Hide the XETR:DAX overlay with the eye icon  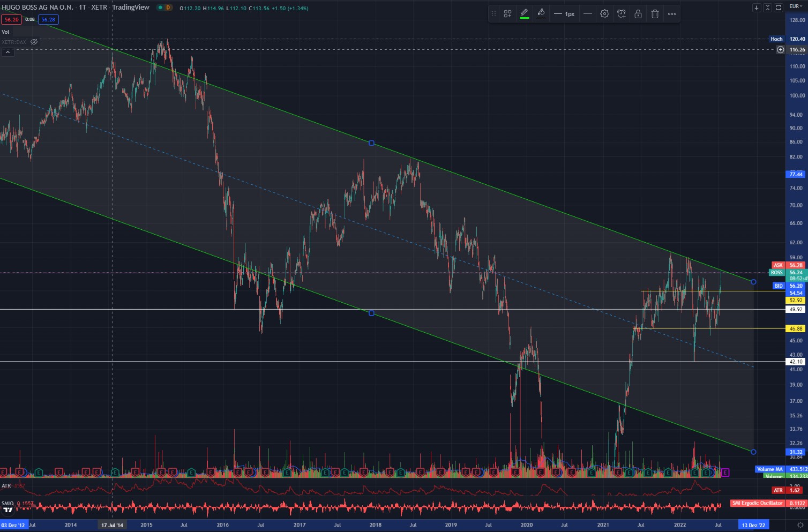click(x=34, y=42)
